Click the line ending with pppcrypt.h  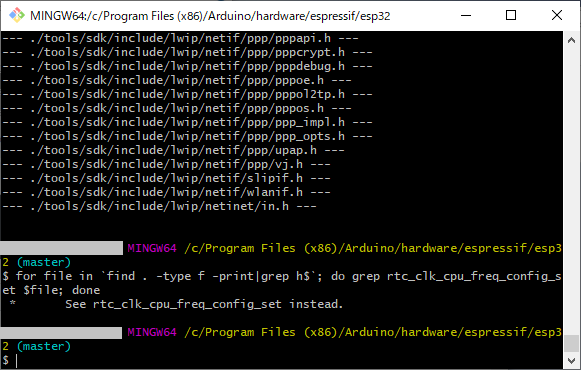(187, 52)
